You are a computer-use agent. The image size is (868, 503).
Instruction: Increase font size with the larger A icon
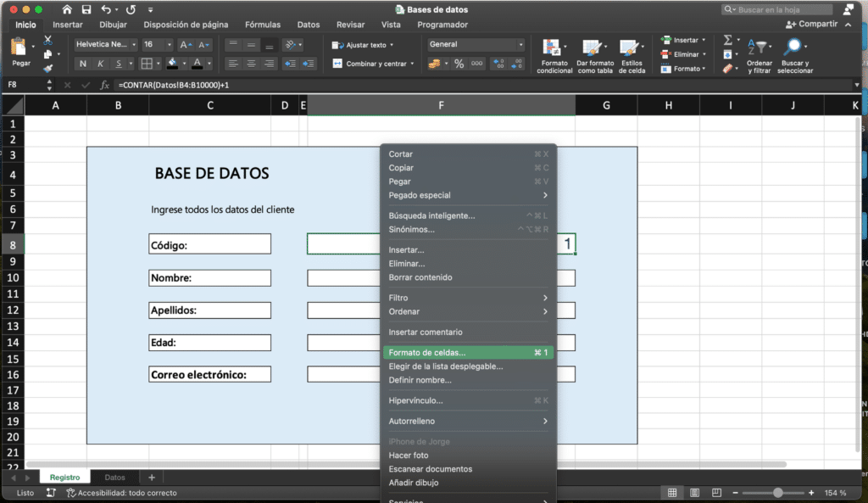186,45
